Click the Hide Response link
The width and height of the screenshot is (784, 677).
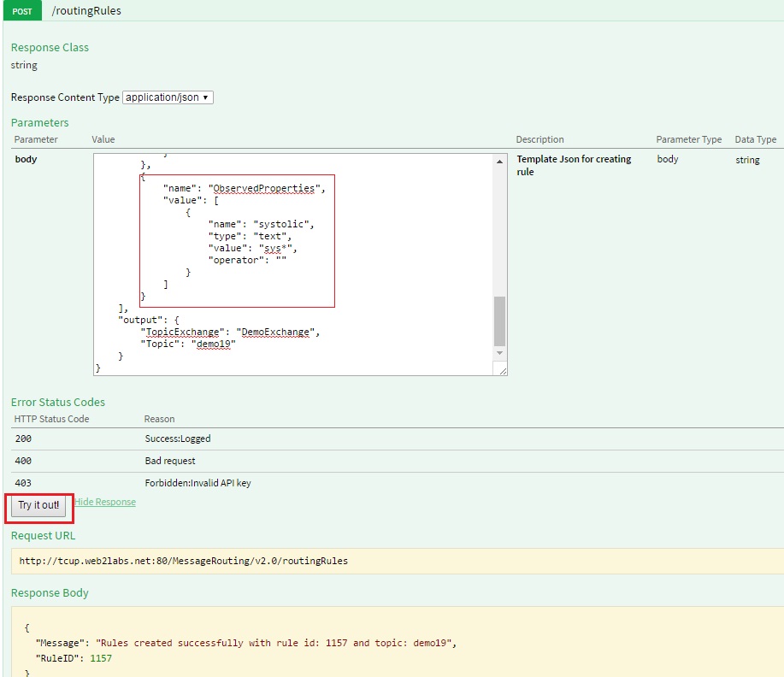pos(105,502)
